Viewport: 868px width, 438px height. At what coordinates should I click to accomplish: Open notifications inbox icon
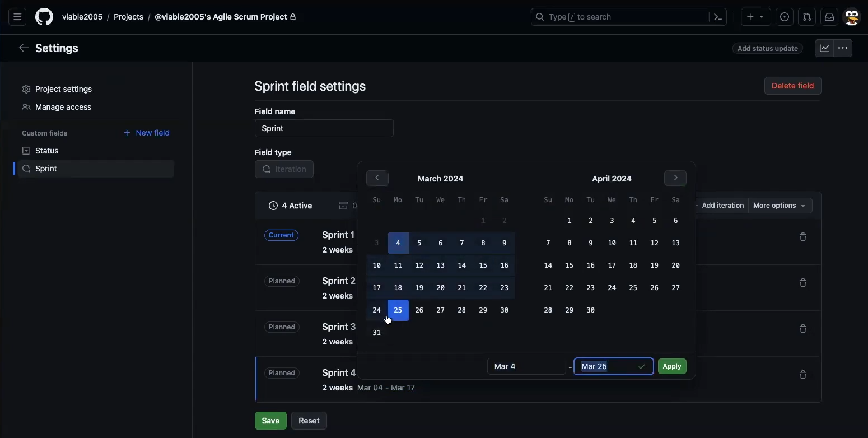(x=829, y=17)
